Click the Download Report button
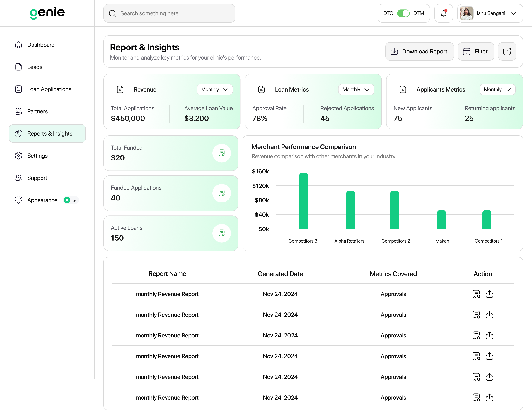Image resolution: width=532 pixels, height=419 pixels. pyautogui.click(x=420, y=51)
